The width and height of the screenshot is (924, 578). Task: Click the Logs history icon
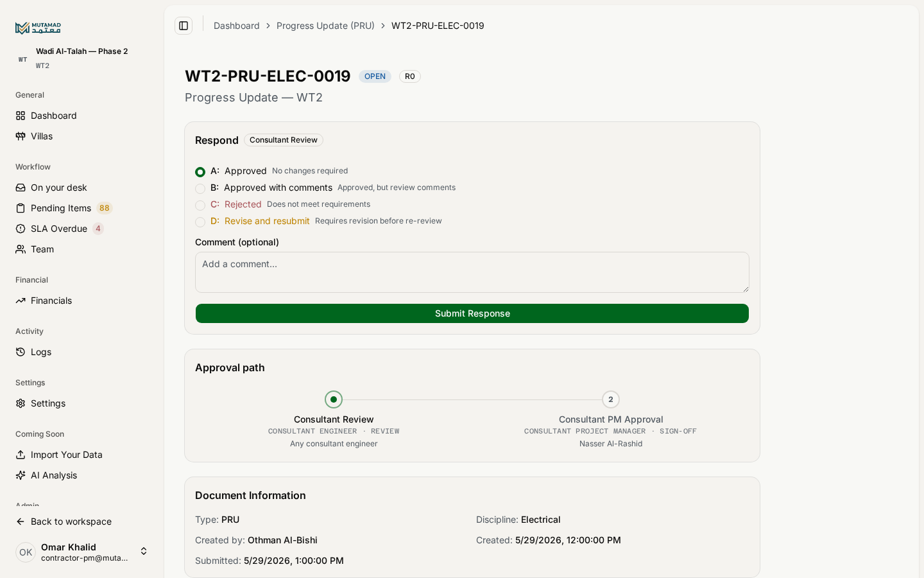coord(21,352)
